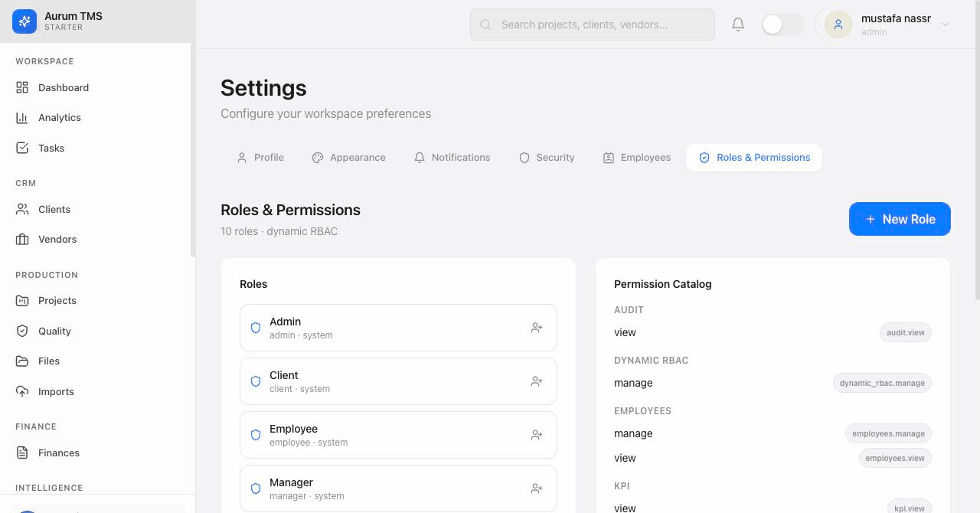The image size is (980, 513).
Task: Select the Roles & Permissions tab
Action: [754, 158]
